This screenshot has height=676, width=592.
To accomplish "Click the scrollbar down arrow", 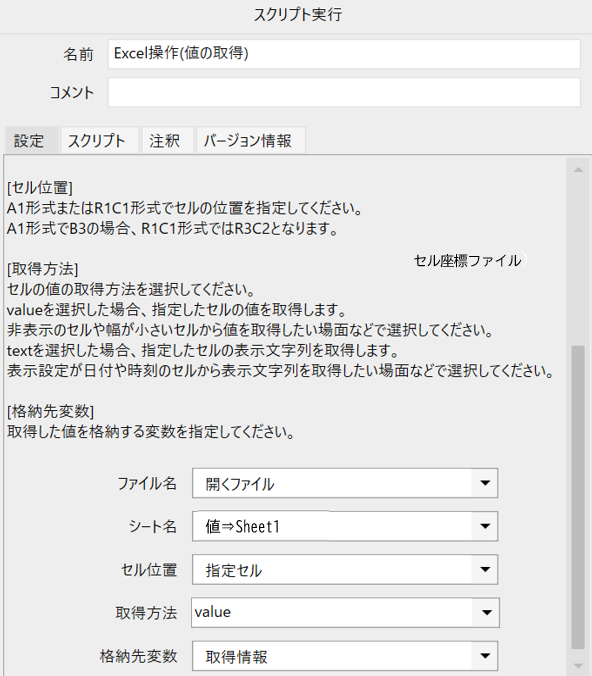I will tap(578, 666).
